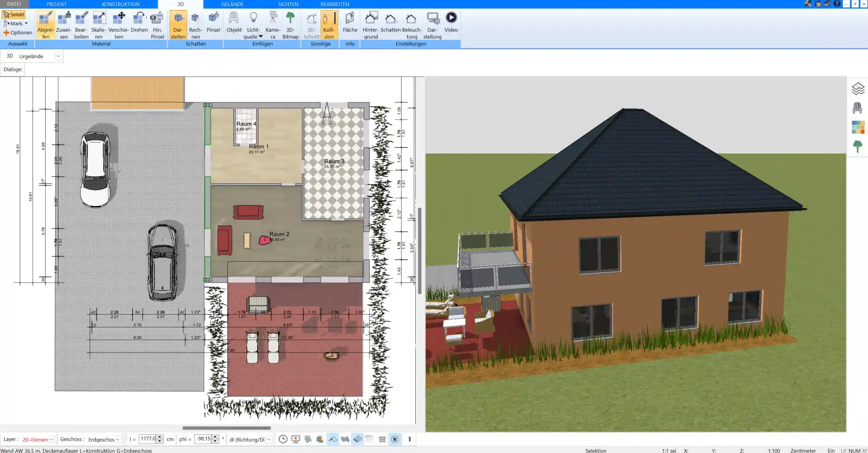The height and width of the screenshot is (453, 868).
Task: Click the Zuweisen material tool
Action: [64, 25]
